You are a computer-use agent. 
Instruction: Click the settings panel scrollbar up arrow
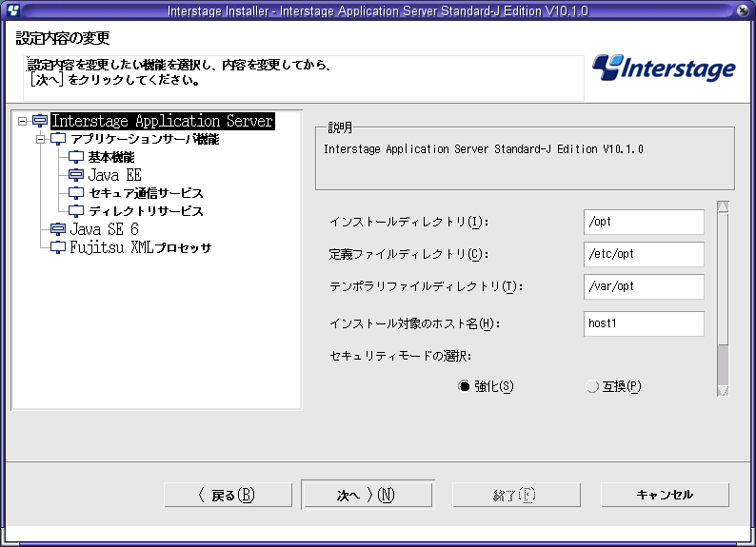(723, 206)
